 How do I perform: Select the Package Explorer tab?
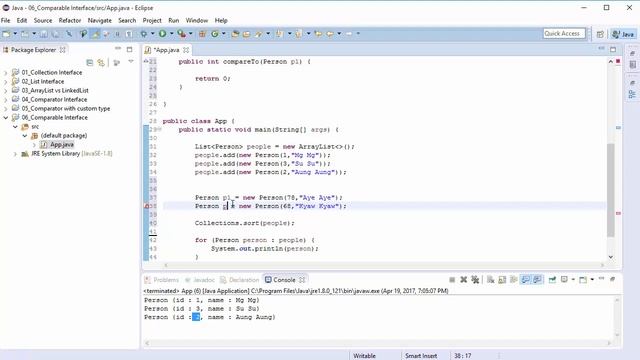tap(33, 50)
